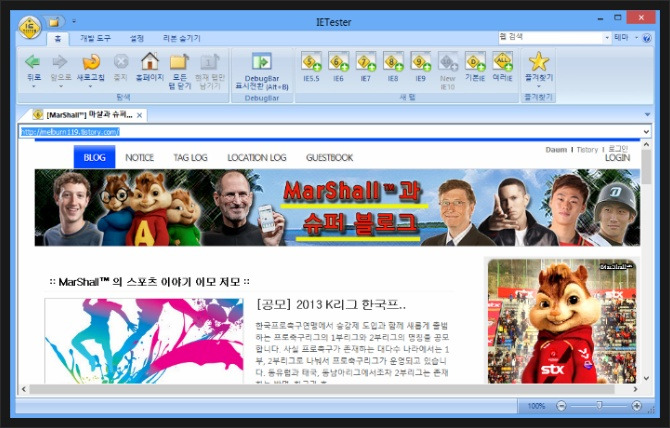This screenshot has width=670, height=428.
Task: Open the Refresh button dropdown arrow
Action: pyautogui.click(x=90, y=87)
